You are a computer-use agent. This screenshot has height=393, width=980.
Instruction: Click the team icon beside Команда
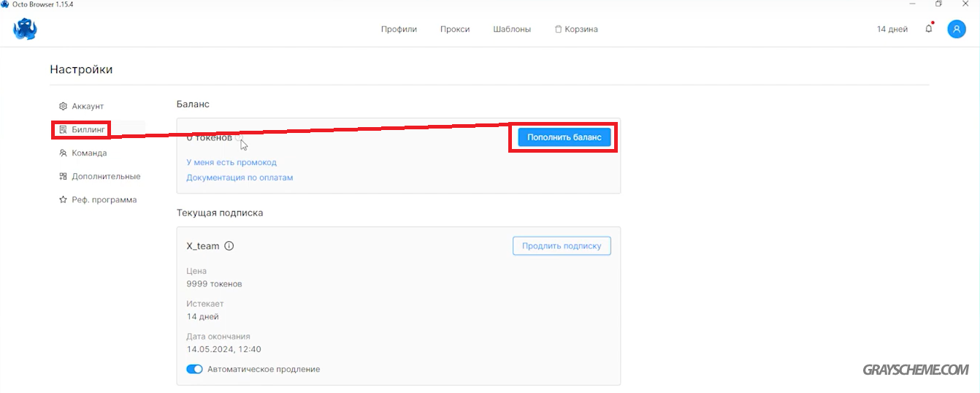64,153
